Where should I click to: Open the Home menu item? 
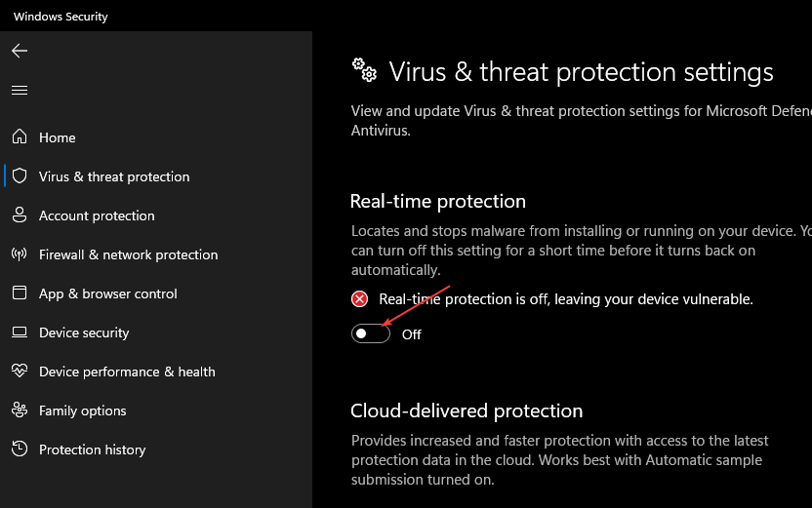(x=57, y=137)
